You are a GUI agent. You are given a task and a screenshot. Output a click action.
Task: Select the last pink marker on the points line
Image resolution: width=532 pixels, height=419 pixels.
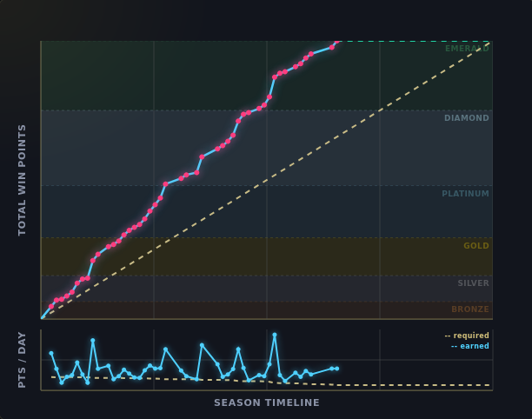coord(337,42)
